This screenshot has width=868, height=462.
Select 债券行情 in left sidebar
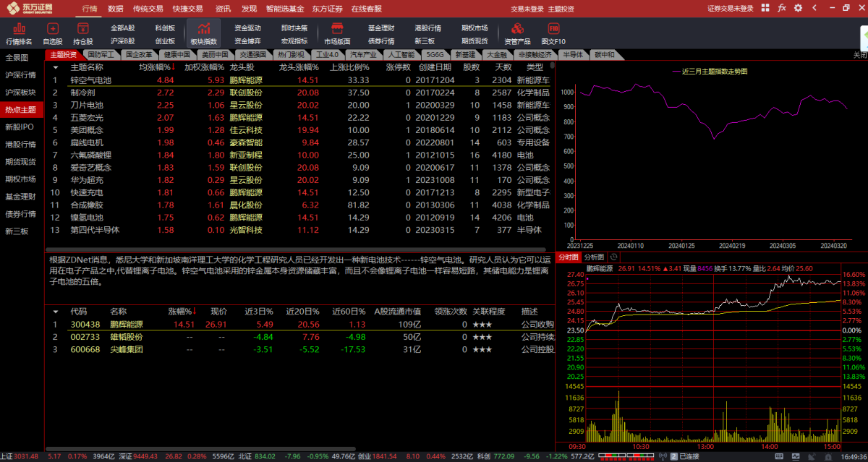(x=20, y=214)
